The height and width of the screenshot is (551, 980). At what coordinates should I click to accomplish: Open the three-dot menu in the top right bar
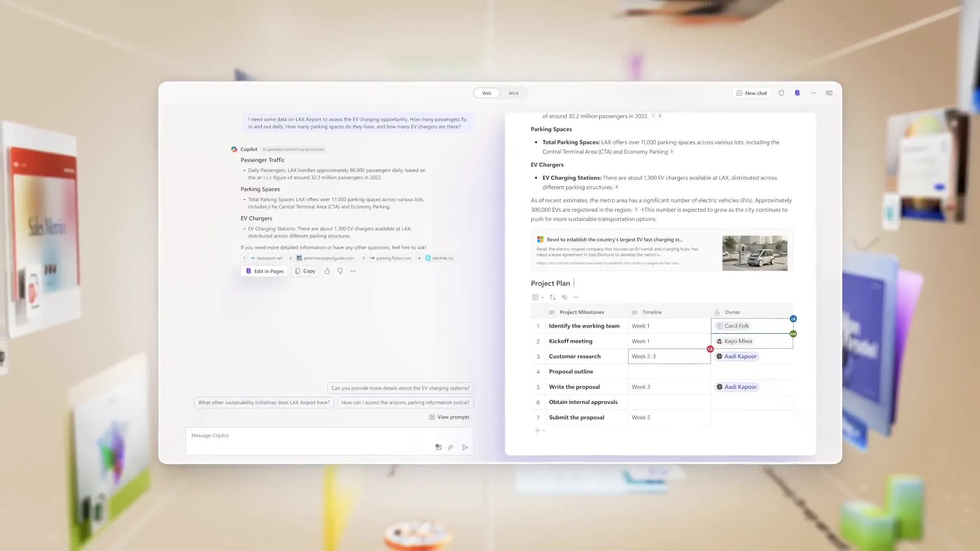[x=813, y=93]
